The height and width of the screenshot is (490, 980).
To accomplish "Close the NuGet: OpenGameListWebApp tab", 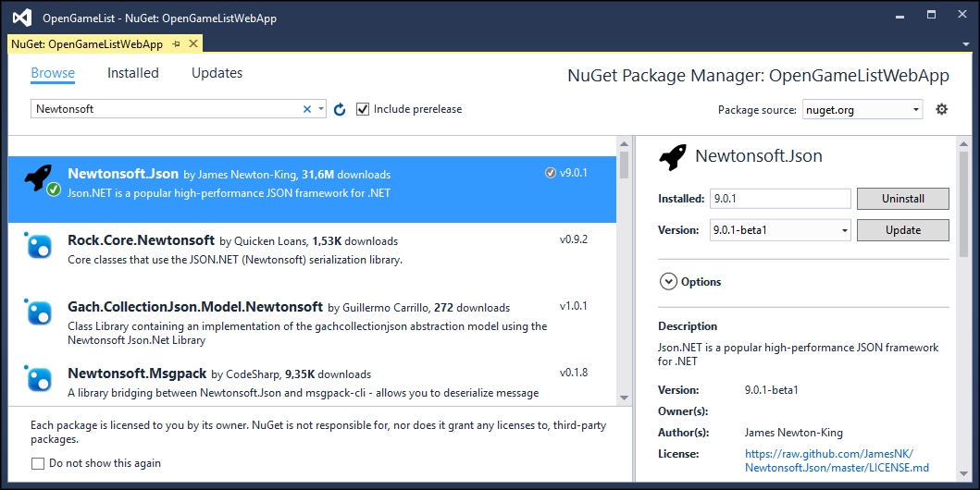I will [193, 43].
